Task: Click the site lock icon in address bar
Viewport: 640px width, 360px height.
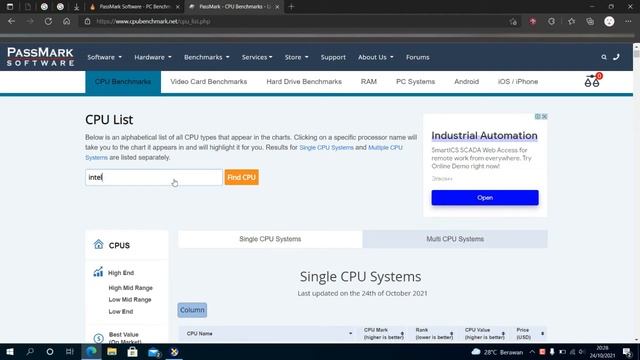Action: click(87, 21)
